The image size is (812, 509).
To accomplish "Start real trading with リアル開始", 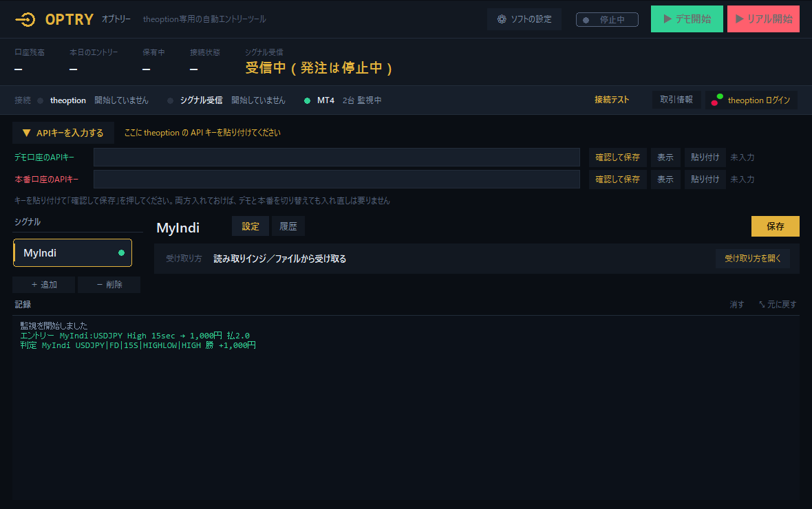I will 763,19.
